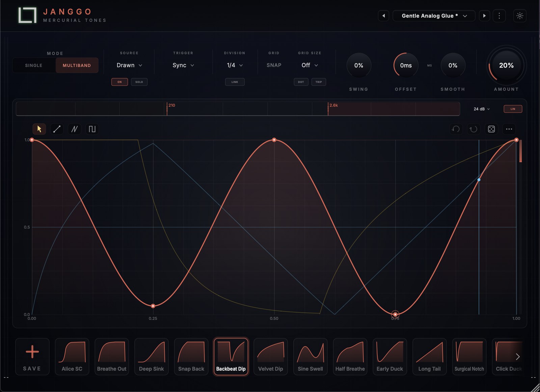Load previous preset arrow
Viewport: 540px width, 392px height.
(383, 16)
